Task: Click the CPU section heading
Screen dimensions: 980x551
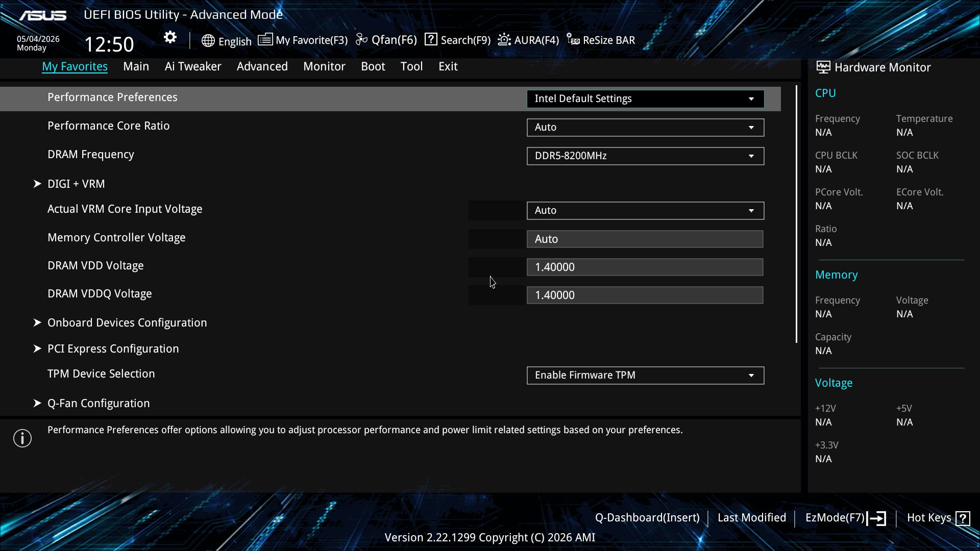Action: point(825,93)
